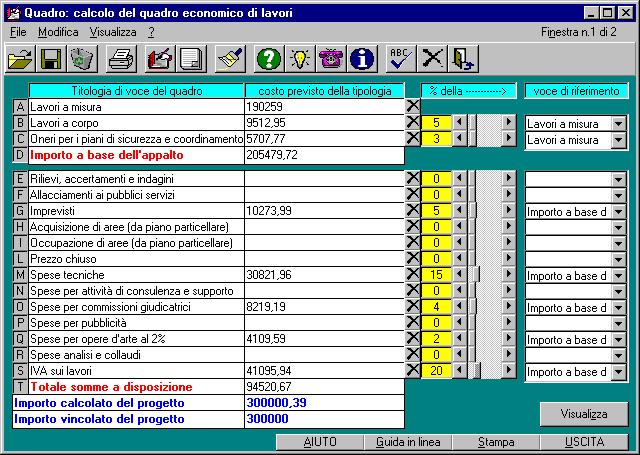The height and width of the screenshot is (455, 640).
Task: Open the Visualizza menu
Action: coord(113,32)
